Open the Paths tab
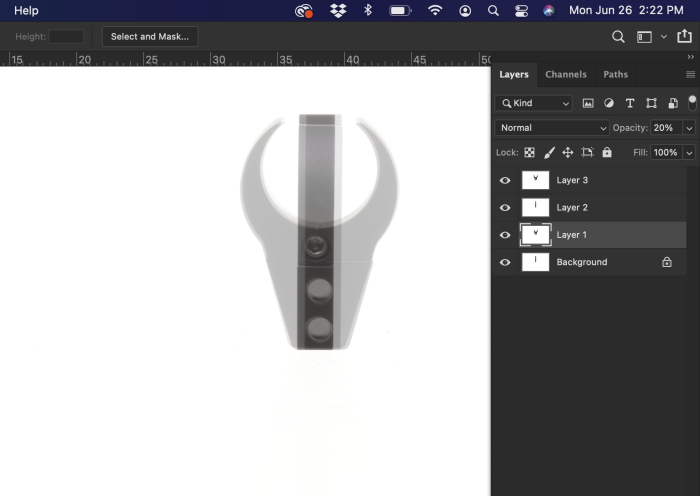Viewport: 700px width, 496px height. (616, 75)
